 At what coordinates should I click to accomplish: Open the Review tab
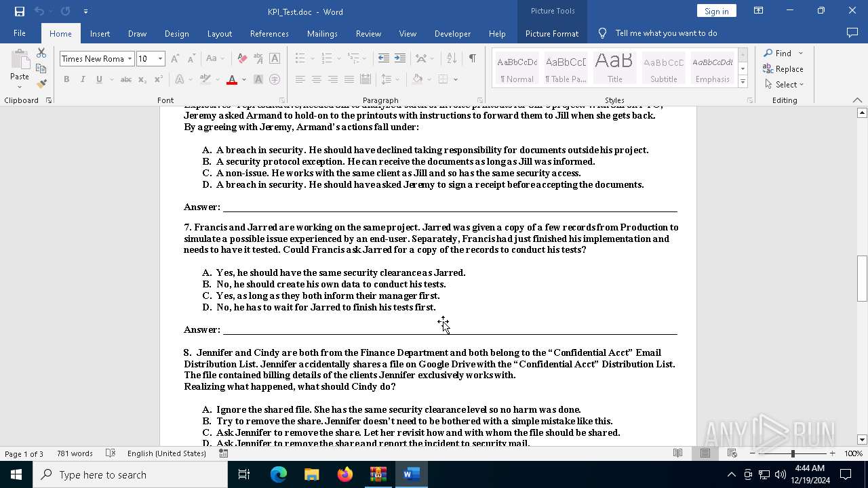tap(368, 33)
